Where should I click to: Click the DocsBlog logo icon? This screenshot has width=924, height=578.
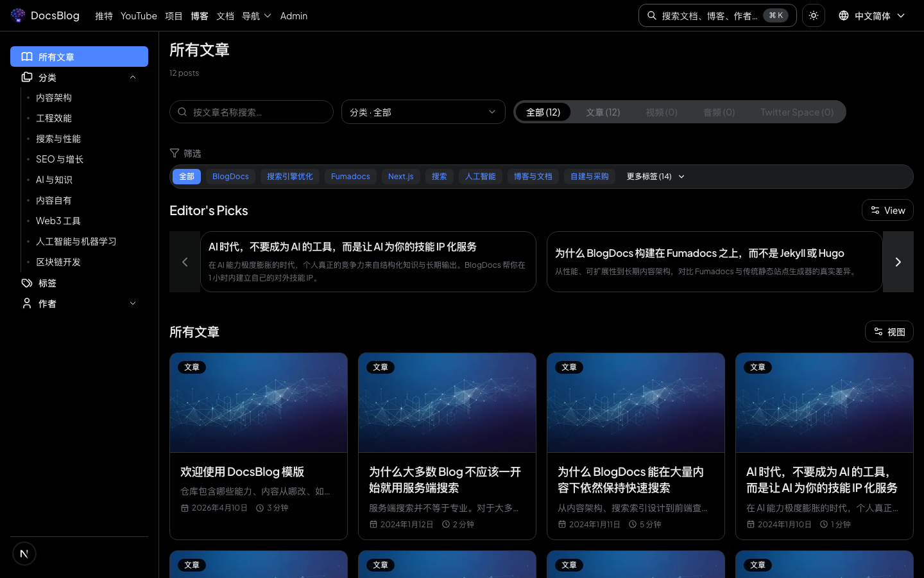[18, 15]
